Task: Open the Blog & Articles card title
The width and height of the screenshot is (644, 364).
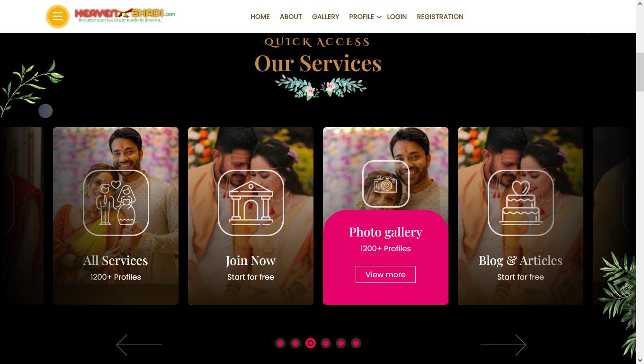Action: click(520, 261)
